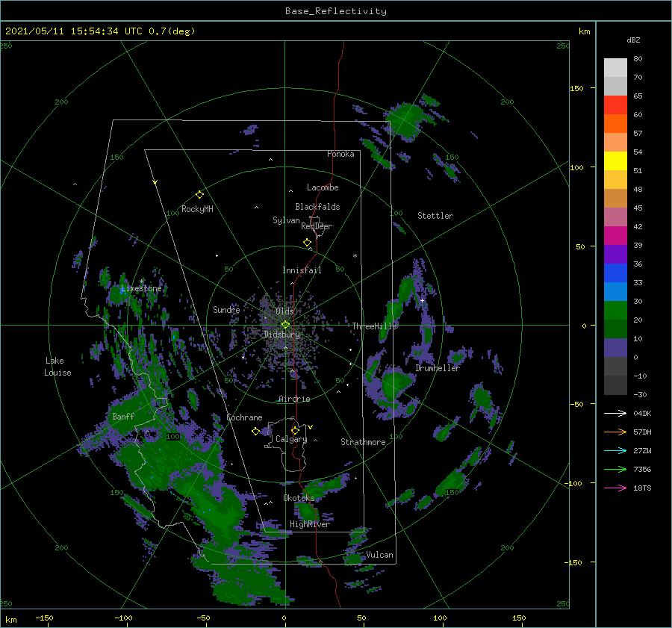Click the yellow diamond marker inside Calgary's outline

[x=295, y=430]
